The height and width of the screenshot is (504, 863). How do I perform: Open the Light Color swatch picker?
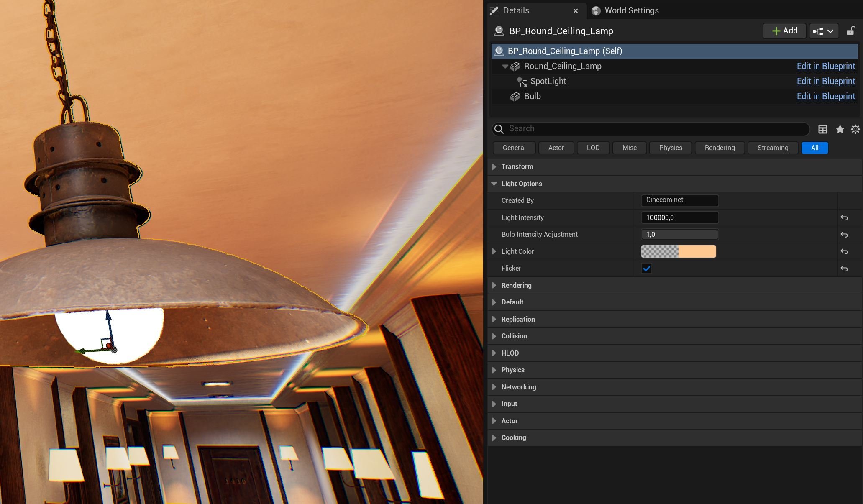click(678, 251)
